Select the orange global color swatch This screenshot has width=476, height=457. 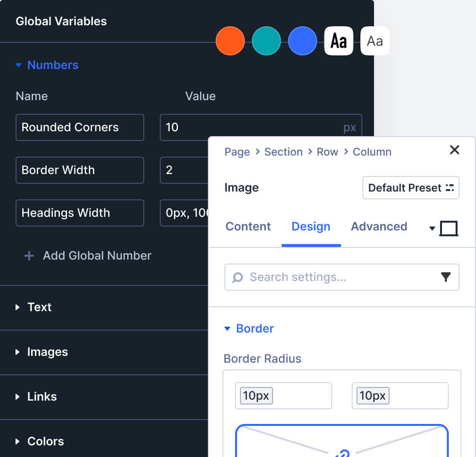tap(230, 41)
